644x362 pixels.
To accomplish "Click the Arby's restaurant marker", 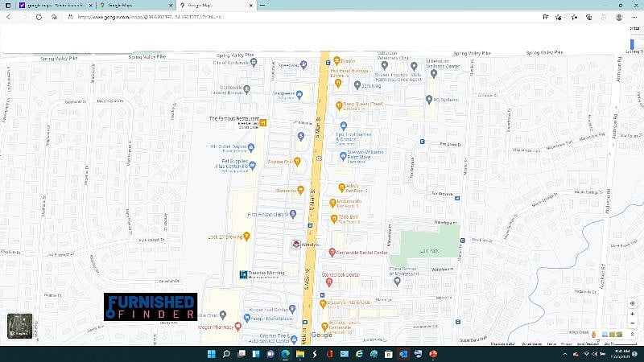I will coord(341,188).
